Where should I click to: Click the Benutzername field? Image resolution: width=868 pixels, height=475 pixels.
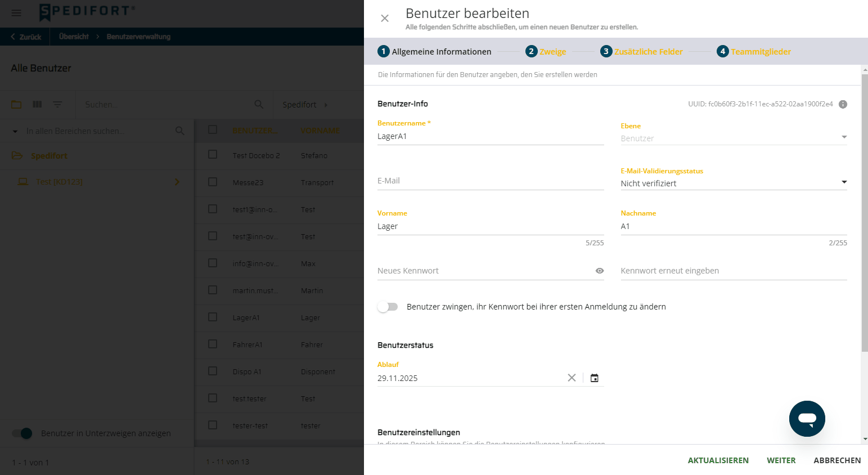point(491,136)
